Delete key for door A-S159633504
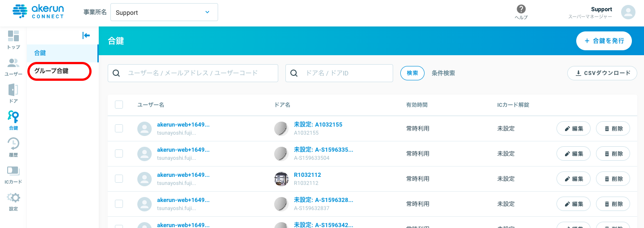This screenshot has width=644, height=228. [613, 154]
